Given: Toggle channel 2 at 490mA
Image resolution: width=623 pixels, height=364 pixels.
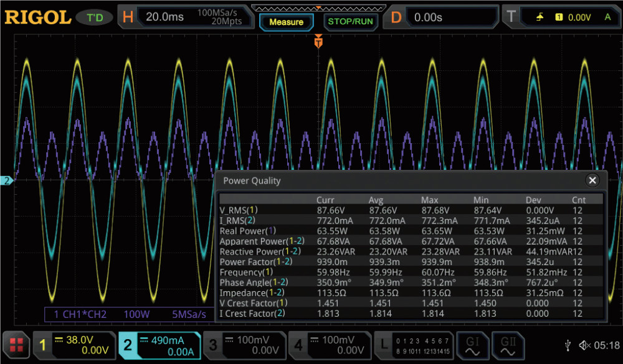Looking at the screenshot, I should point(159,345).
